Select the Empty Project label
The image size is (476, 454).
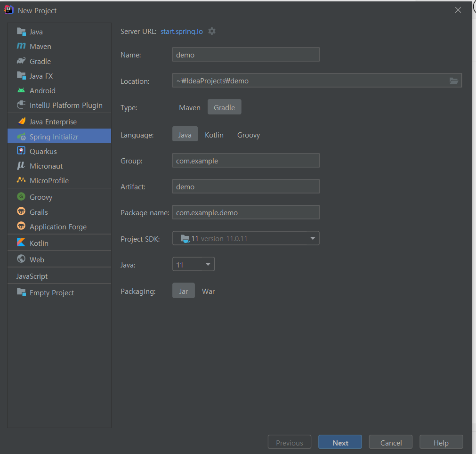coord(52,293)
